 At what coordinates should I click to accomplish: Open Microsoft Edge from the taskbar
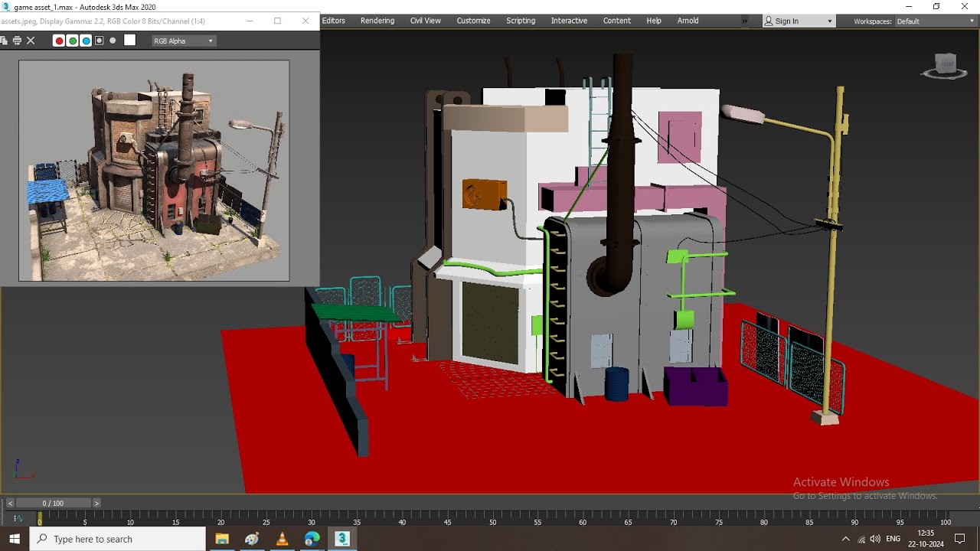312,539
